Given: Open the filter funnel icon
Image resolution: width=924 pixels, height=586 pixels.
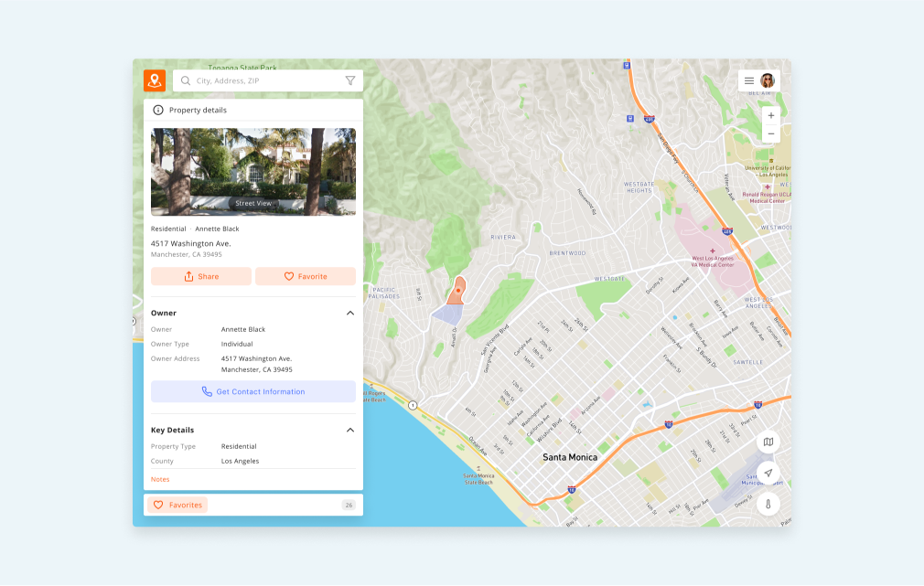Looking at the screenshot, I should [350, 80].
